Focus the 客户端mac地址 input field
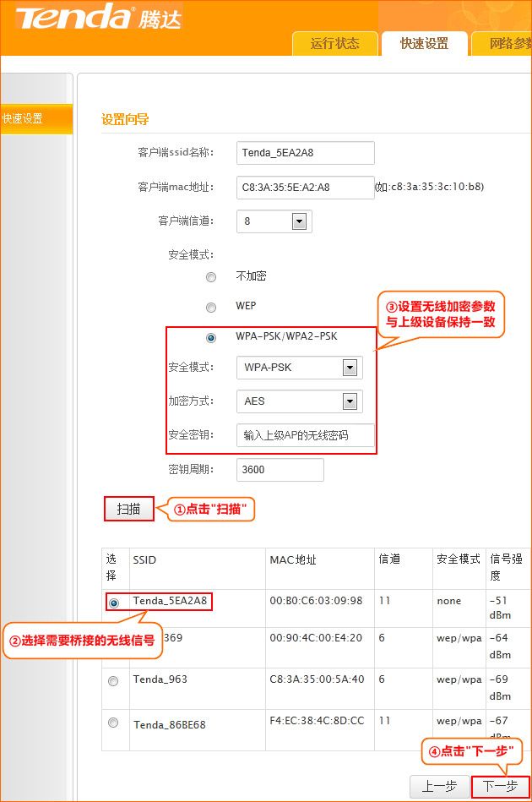 point(305,188)
